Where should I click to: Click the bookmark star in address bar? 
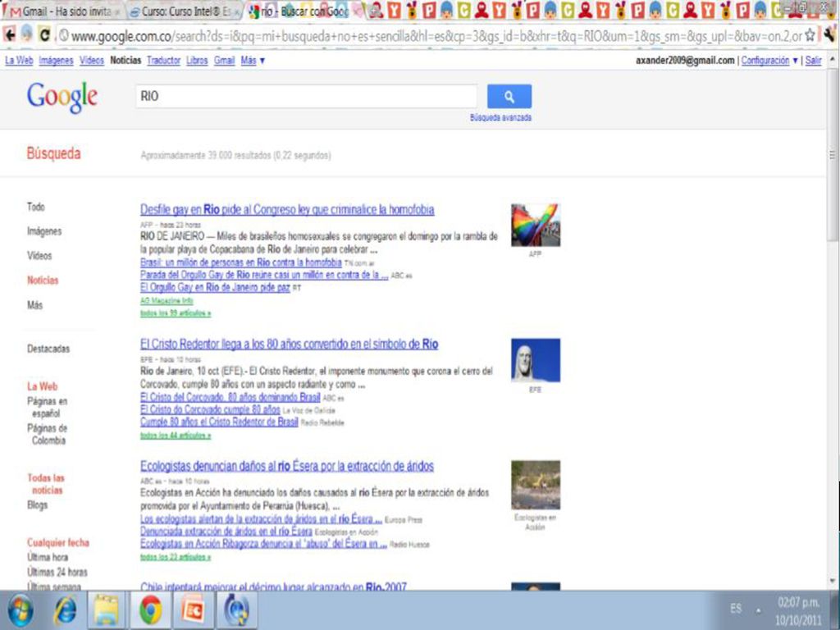[810, 35]
